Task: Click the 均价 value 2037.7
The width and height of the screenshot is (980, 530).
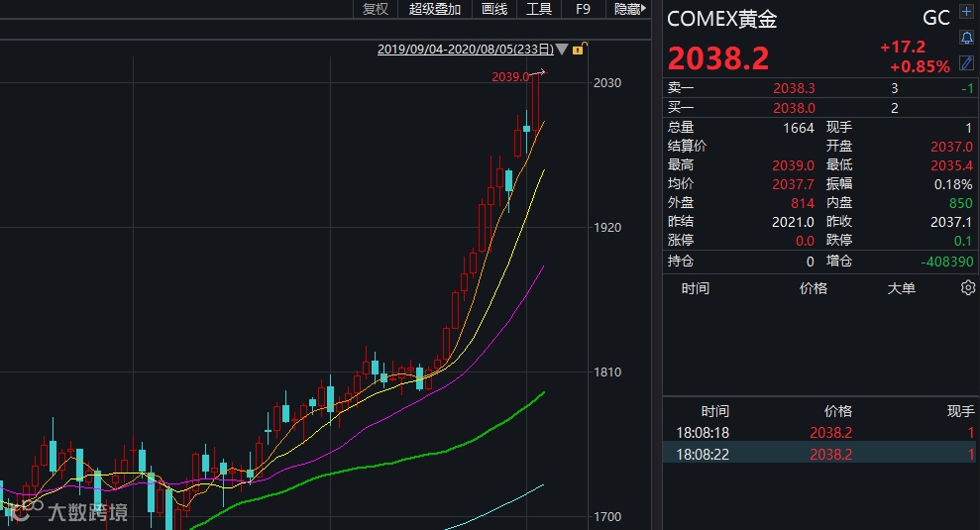Action: pyautogui.click(x=793, y=184)
